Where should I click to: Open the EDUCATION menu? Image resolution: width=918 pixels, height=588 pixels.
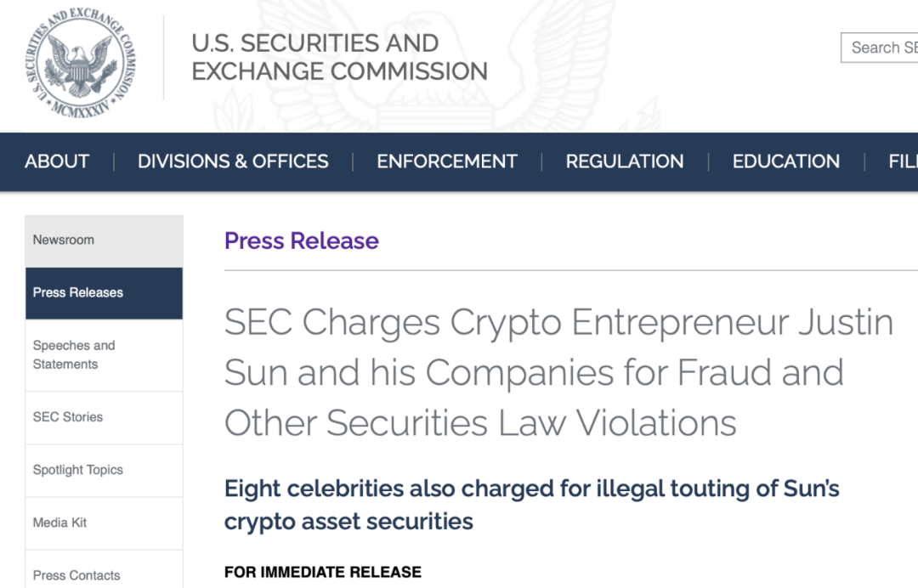[x=785, y=161]
